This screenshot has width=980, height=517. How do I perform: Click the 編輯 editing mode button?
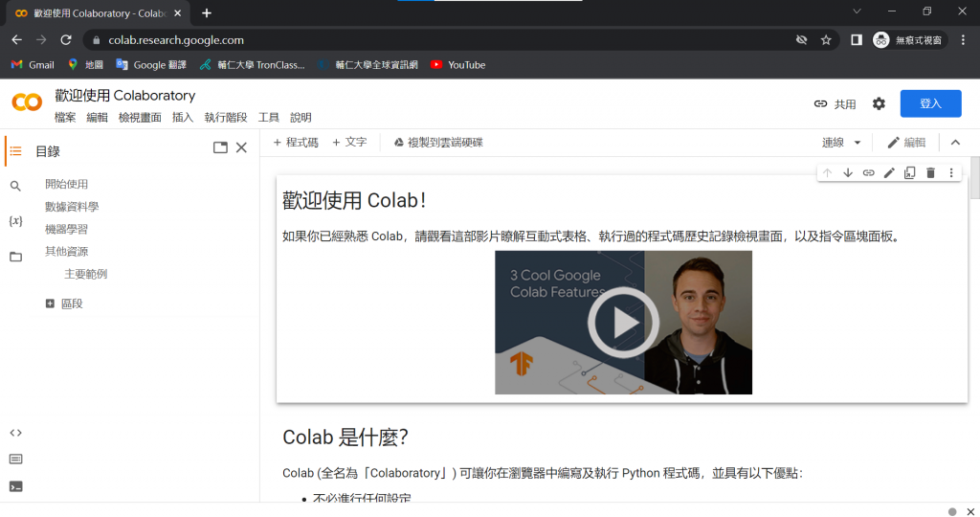click(x=906, y=143)
